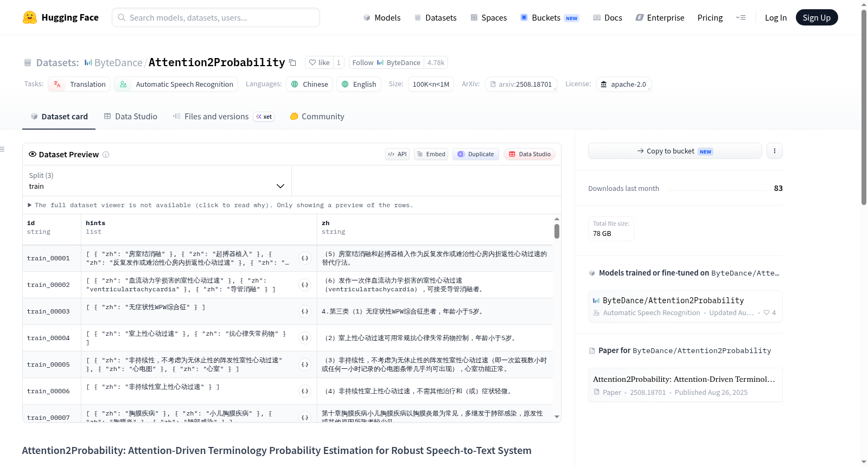
Task: Go to Models in top navigation
Action: (x=382, y=17)
